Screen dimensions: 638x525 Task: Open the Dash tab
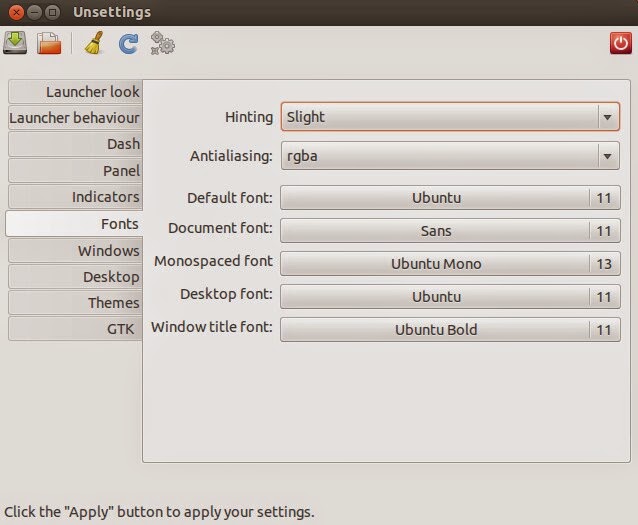point(76,144)
